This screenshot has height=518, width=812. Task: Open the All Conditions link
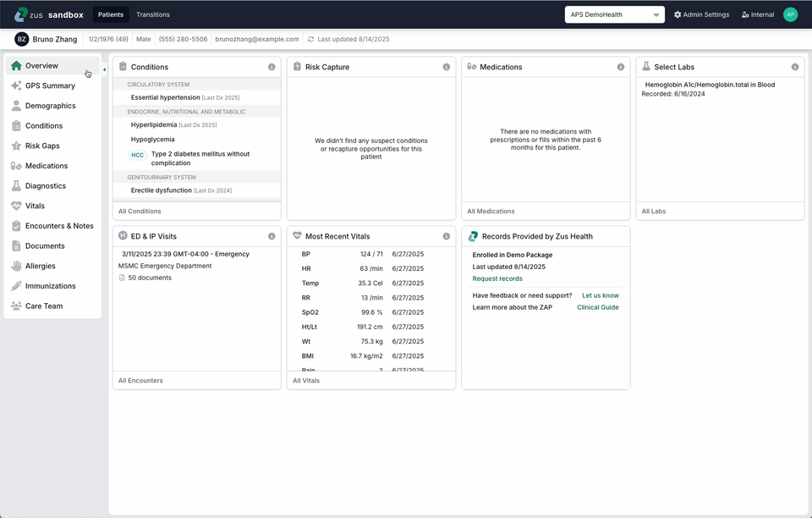point(140,212)
